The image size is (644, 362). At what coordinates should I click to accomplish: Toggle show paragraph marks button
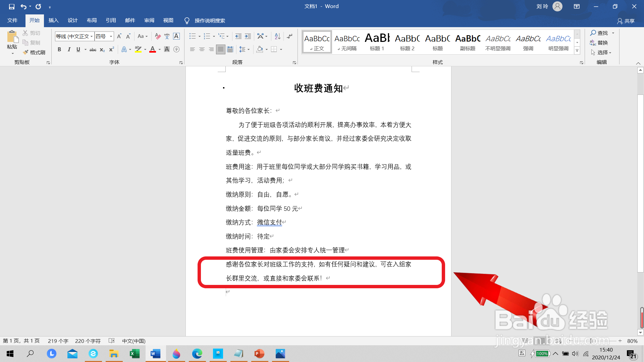pyautogui.click(x=289, y=36)
